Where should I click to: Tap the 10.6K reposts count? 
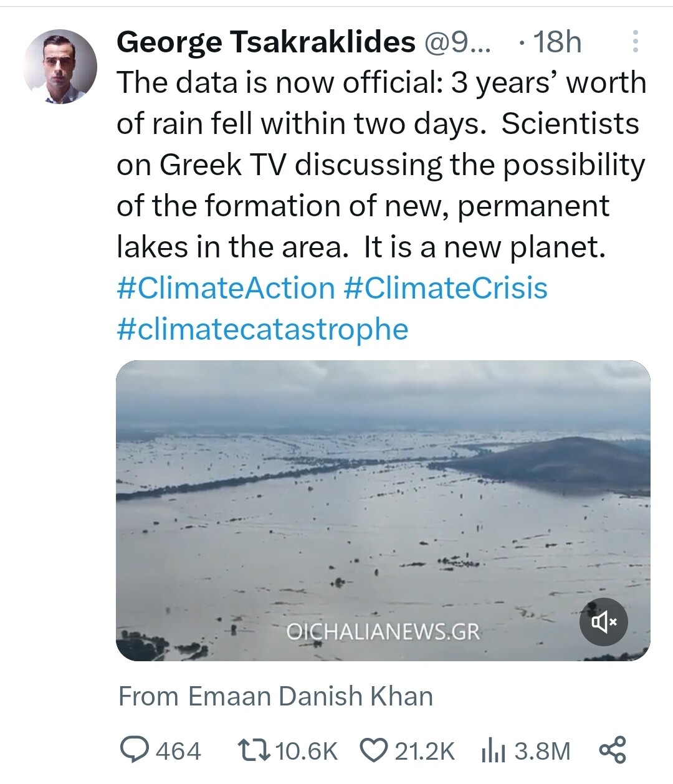306,751
